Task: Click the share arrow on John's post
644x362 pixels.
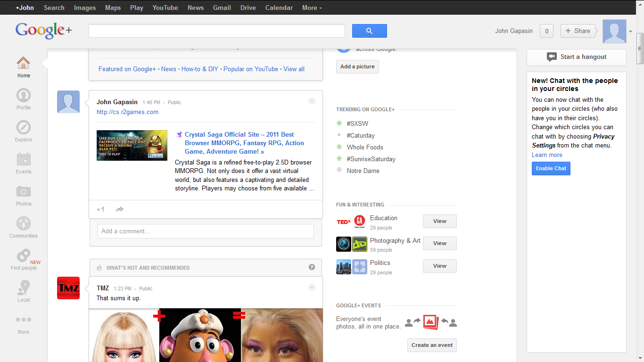Action: coord(120,209)
